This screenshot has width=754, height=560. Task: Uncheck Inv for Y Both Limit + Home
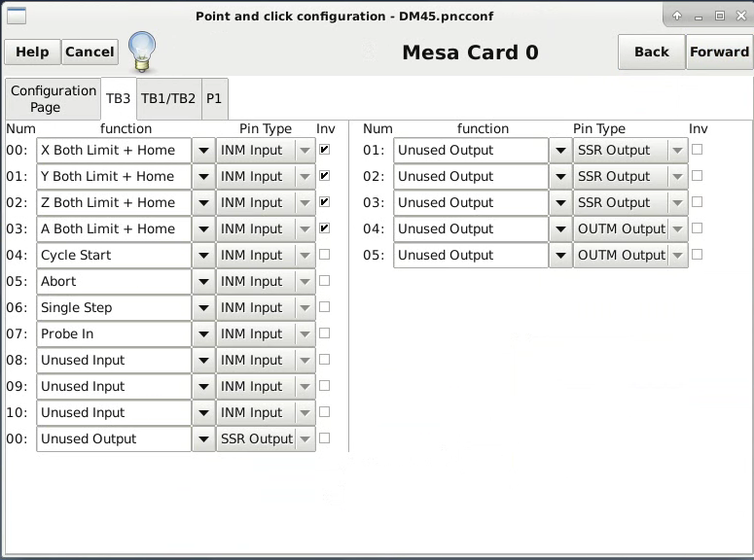click(x=325, y=176)
